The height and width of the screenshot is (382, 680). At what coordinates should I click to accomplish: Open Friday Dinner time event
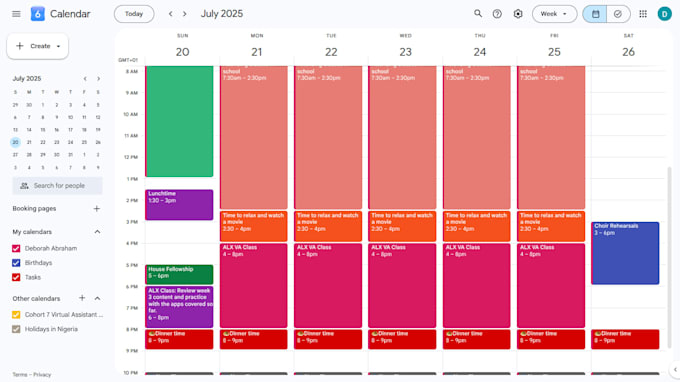click(551, 339)
